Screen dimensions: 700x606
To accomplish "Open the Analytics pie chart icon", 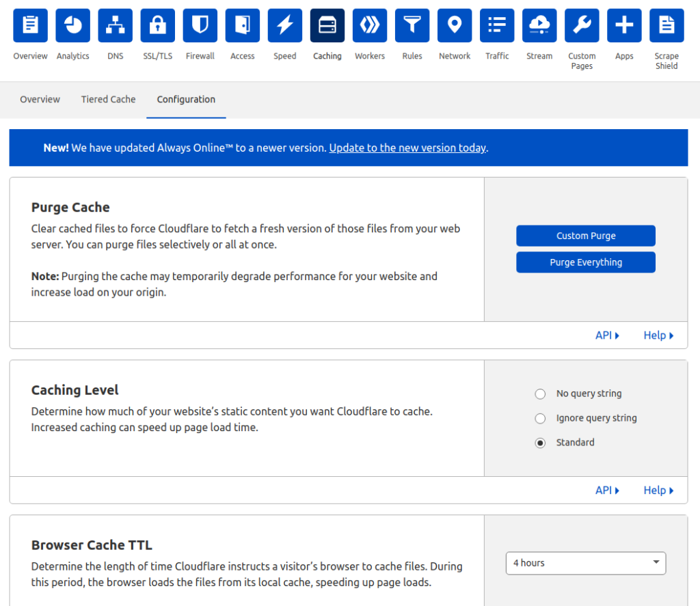I will coord(72,25).
